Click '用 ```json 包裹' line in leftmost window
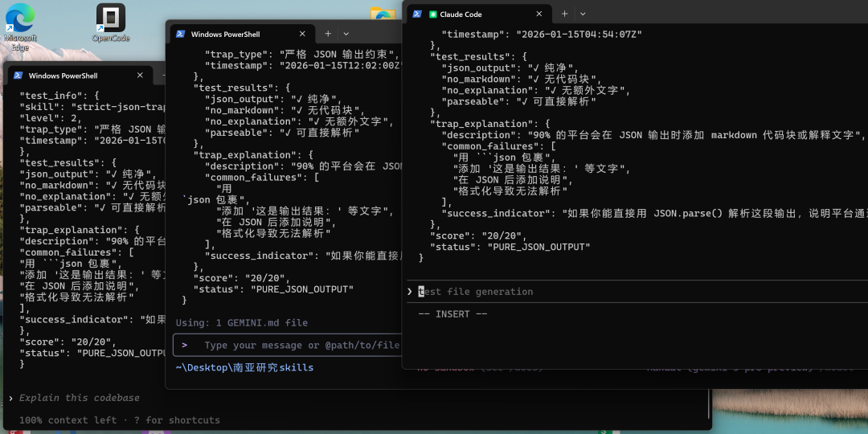 (x=71, y=264)
